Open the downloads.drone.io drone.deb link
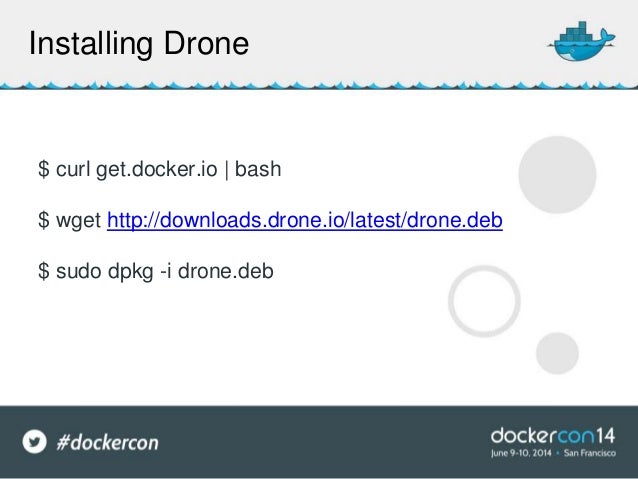Screen dimensions: 638x479 click(305, 221)
